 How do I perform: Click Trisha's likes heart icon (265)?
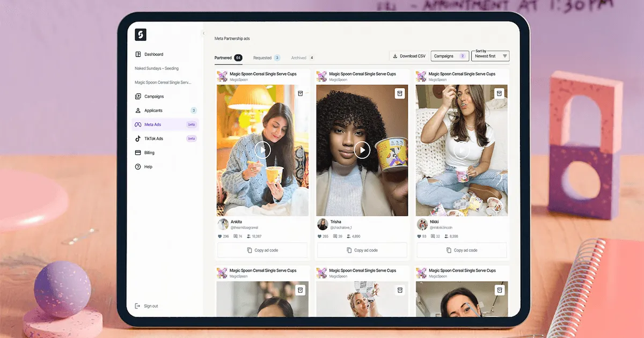319,236
